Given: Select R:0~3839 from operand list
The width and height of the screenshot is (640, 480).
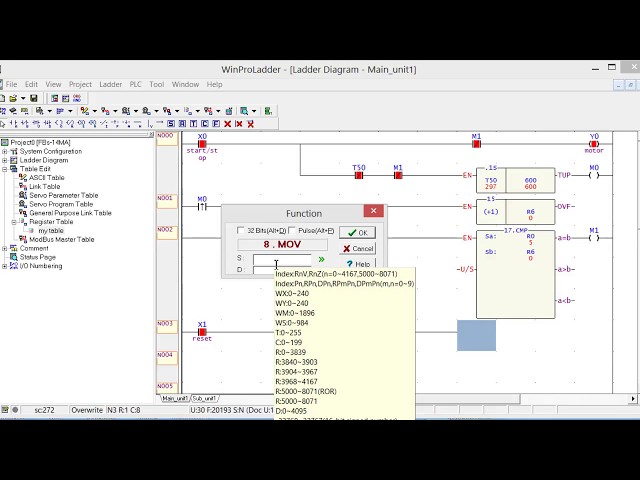Looking at the screenshot, I should [291, 352].
